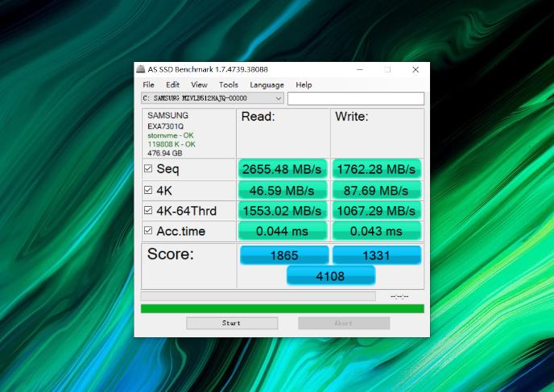The width and height of the screenshot is (554, 392).
Task: Expand the Samsung drive selection dropdown
Action: (279, 98)
